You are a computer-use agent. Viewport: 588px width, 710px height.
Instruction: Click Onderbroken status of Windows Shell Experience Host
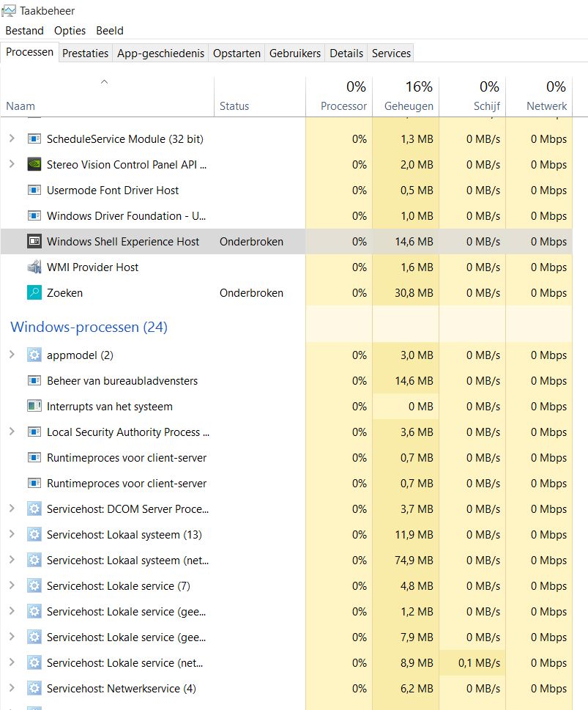(x=251, y=241)
